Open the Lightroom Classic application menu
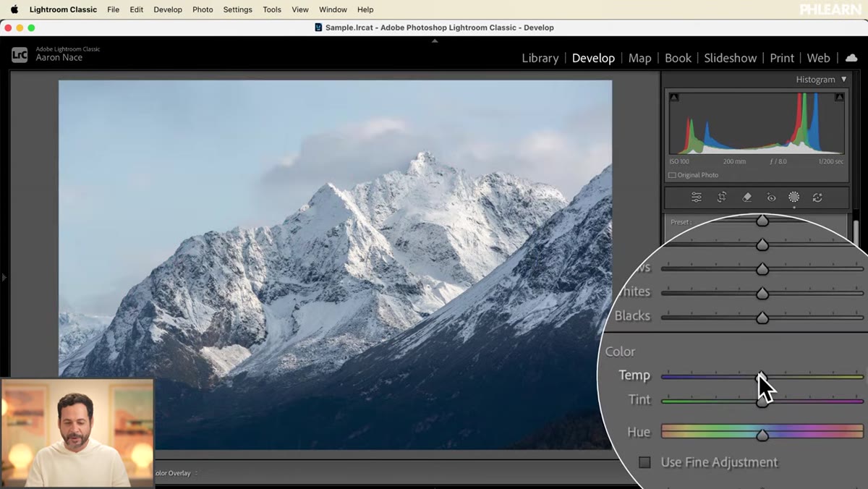Image resolution: width=868 pixels, height=489 pixels. (63, 9)
